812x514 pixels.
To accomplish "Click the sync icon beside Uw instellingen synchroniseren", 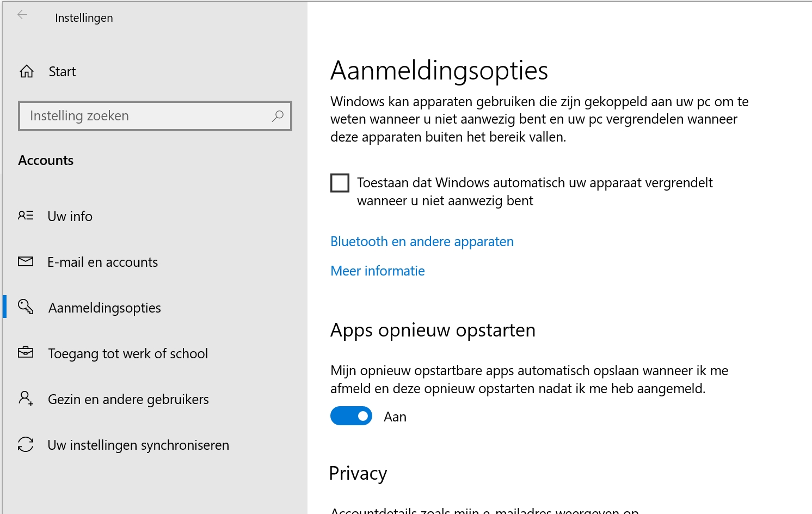I will pos(25,445).
